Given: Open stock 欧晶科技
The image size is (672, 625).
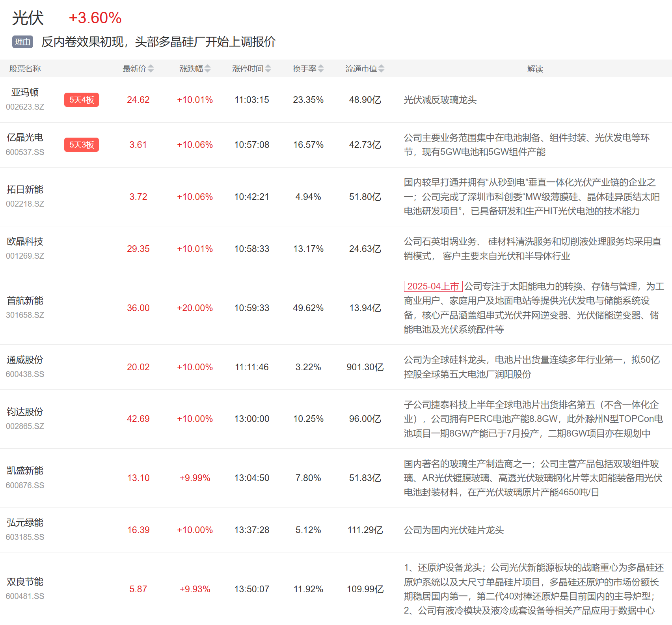Looking at the screenshot, I should (25, 241).
